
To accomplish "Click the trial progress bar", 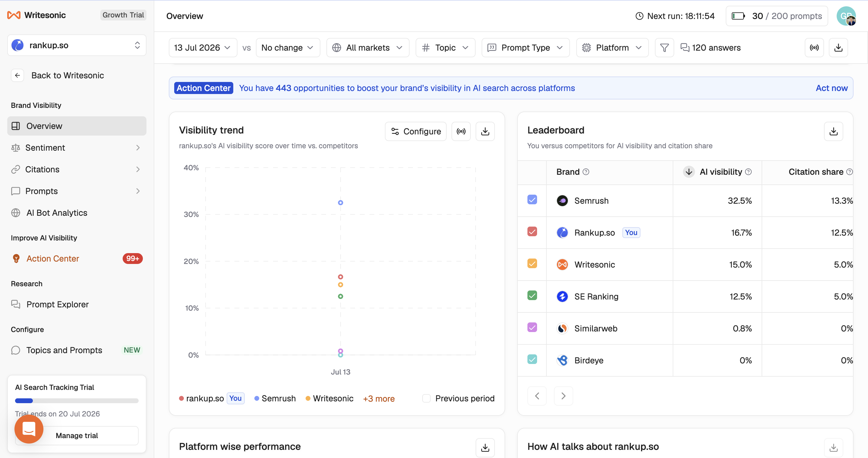I will point(77,401).
